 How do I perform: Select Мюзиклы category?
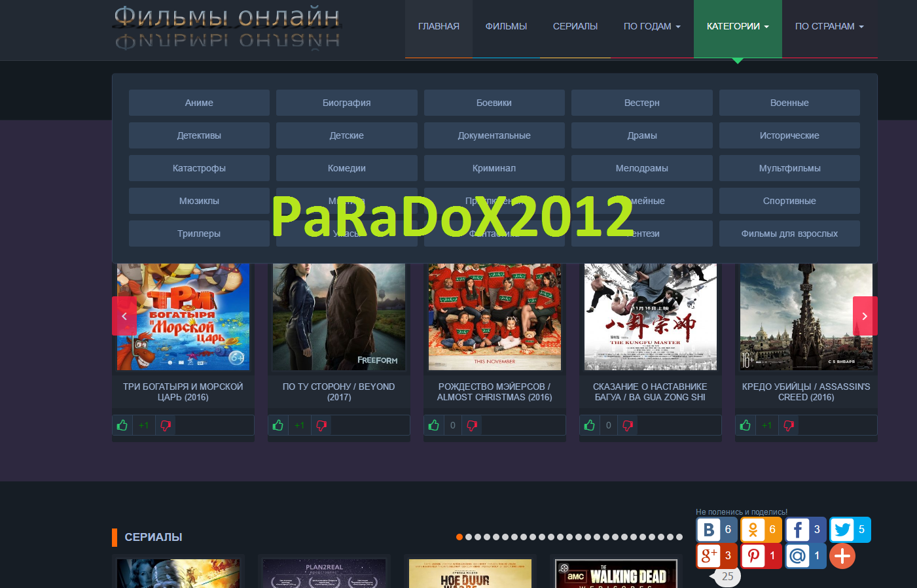199,201
